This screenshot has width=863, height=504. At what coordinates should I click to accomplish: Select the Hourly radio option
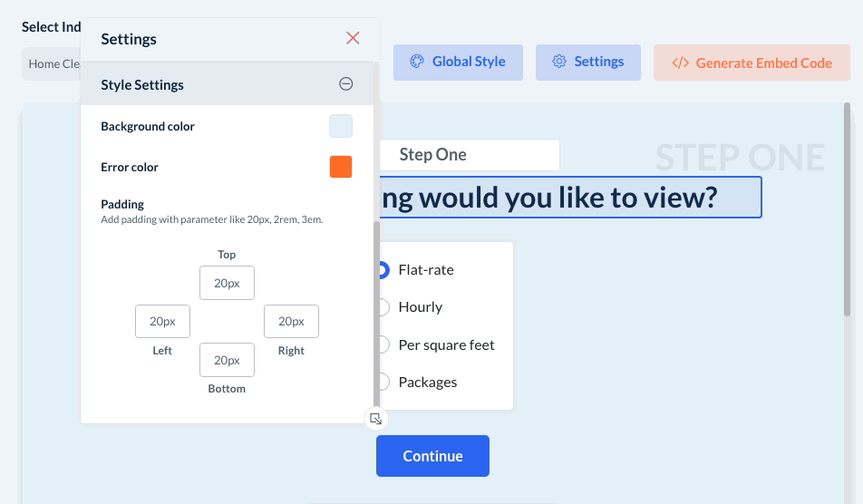click(x=383, y=307)
